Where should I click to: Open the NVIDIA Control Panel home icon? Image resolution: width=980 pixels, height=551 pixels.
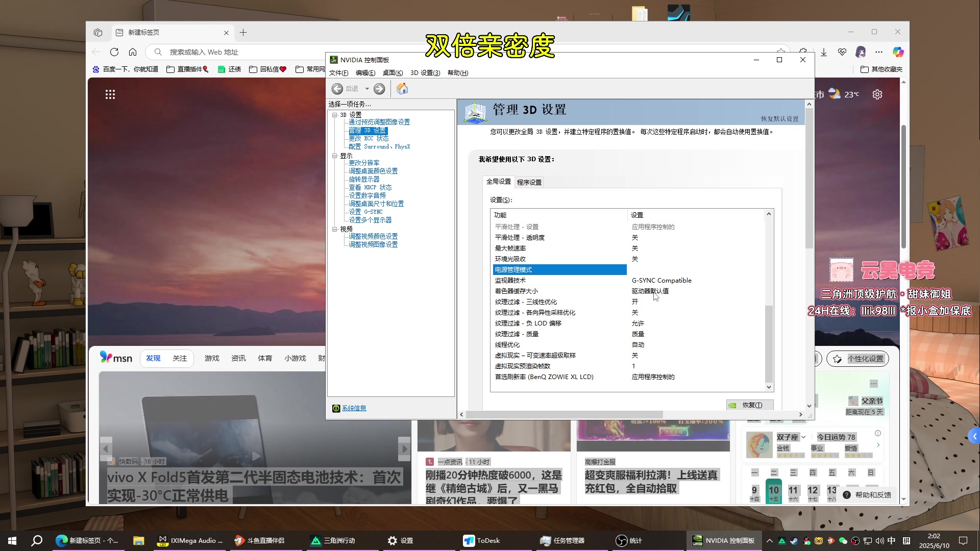[402, 89]
